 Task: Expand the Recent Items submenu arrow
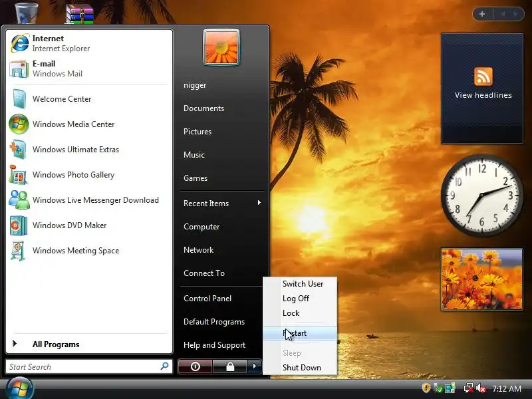[259, 203]
